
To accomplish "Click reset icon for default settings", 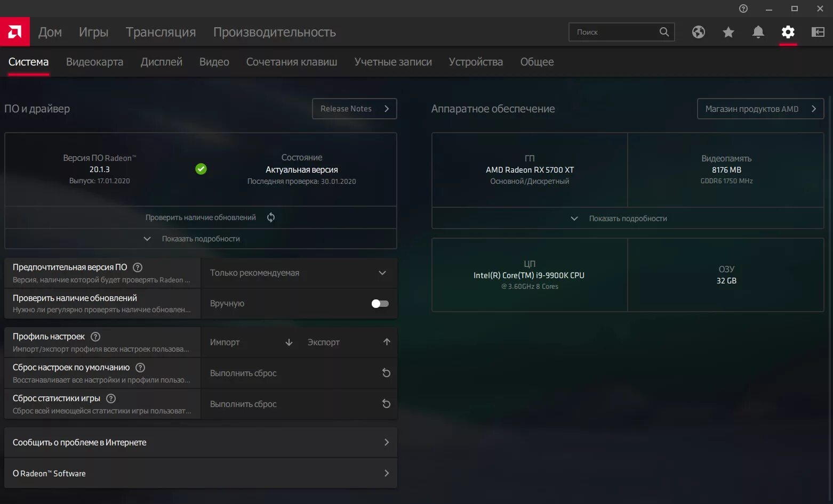I will tap(387, 373).
